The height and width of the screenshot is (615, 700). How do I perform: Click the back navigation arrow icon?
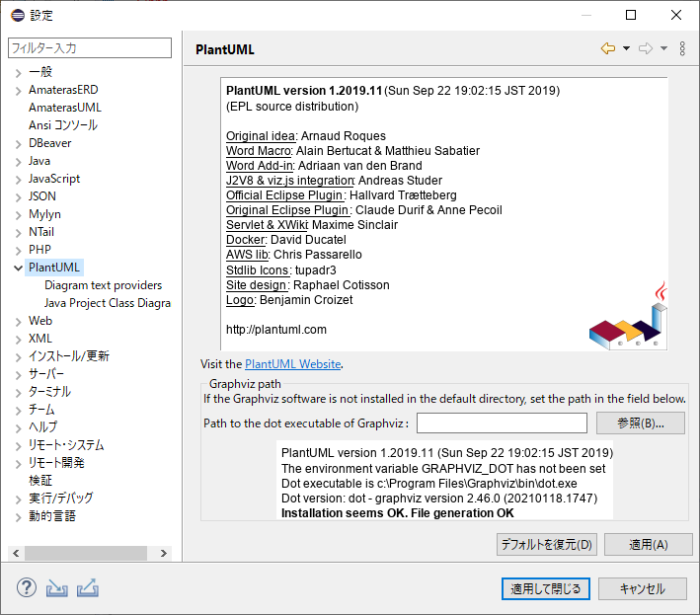(608, 48)
